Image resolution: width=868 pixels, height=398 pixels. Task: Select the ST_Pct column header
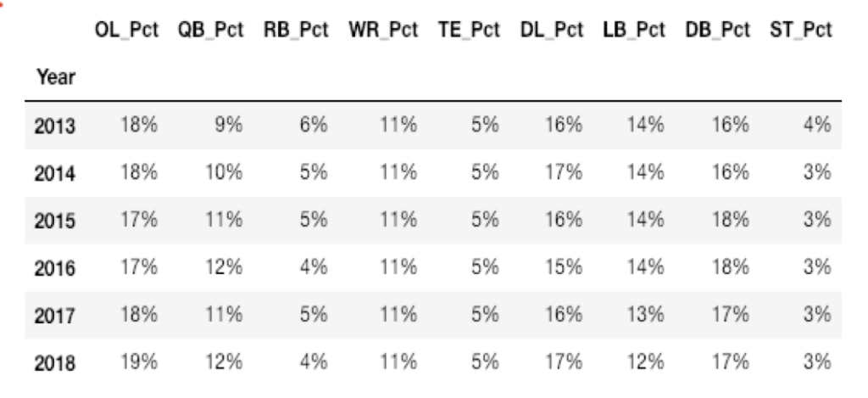(800, 31)
